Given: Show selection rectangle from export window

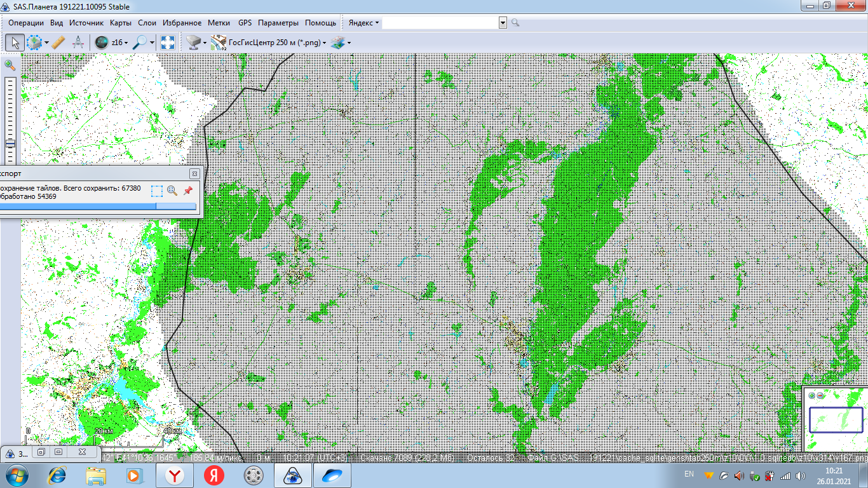Looking at the screenshot, I should click(x=157, y=191).
